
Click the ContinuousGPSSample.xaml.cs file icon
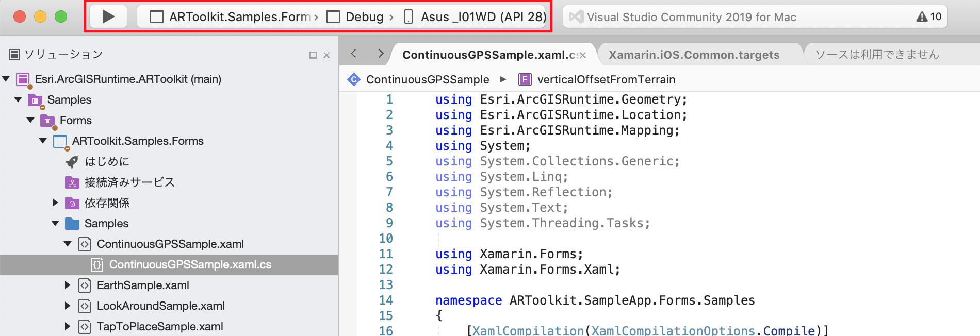97,264
